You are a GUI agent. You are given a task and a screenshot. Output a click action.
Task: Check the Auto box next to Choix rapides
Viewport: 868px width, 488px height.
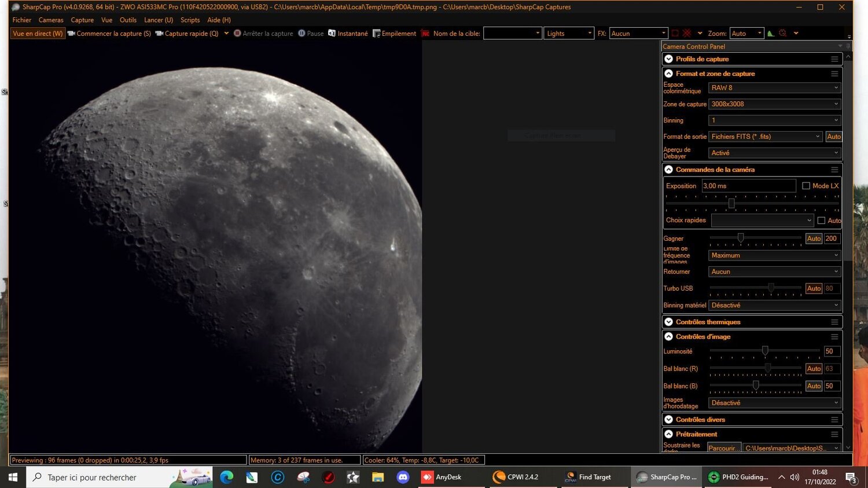821,221
